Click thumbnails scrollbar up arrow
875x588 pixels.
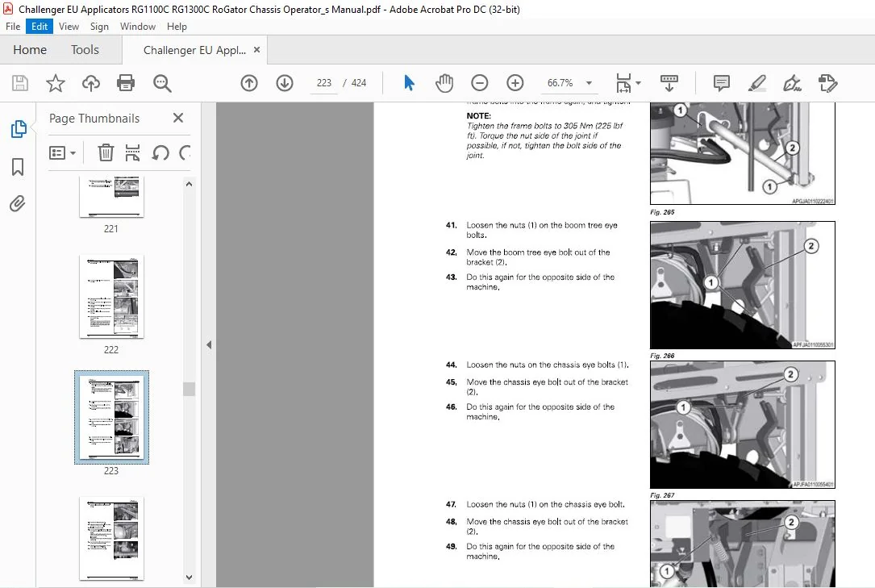[190, 184]
